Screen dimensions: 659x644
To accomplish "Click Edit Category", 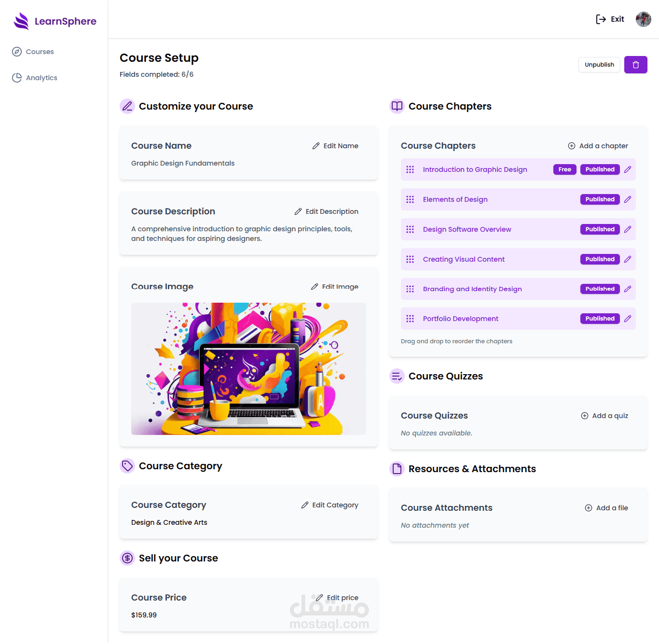I will pos(330,505).
